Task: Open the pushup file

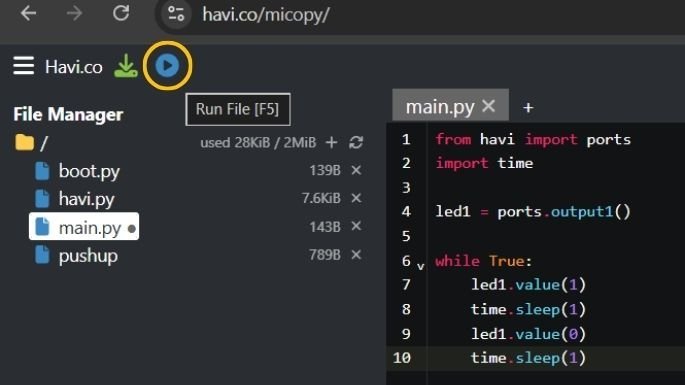Action: click(x=88, y=255)
